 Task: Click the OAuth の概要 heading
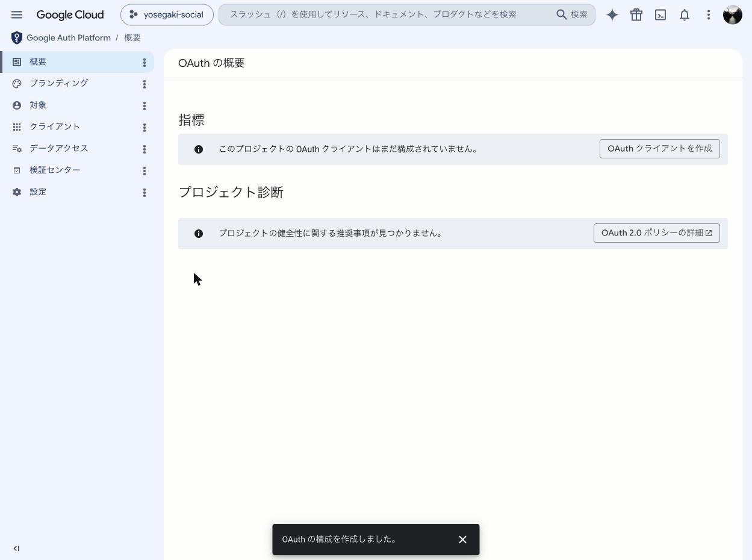(x=211, y=63)
